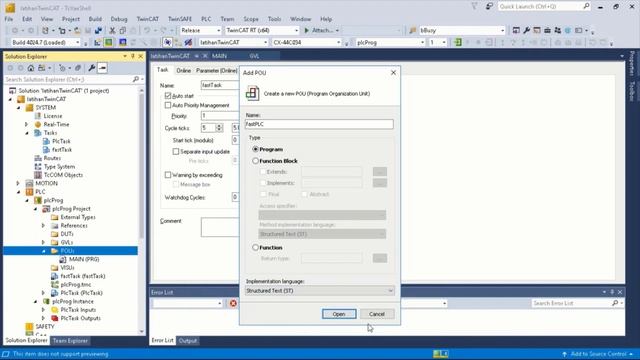Select the Function Block radio button
This screenshot has height=360, width=640.
256,161
